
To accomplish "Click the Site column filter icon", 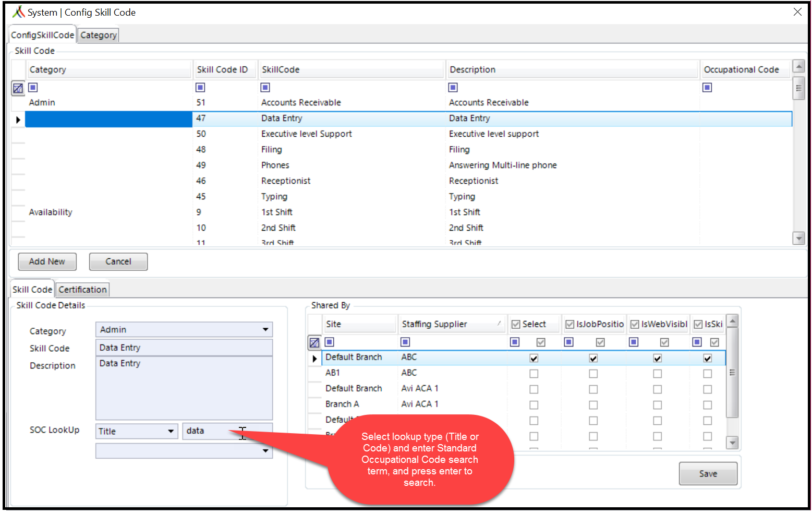I will coord(330,342).
